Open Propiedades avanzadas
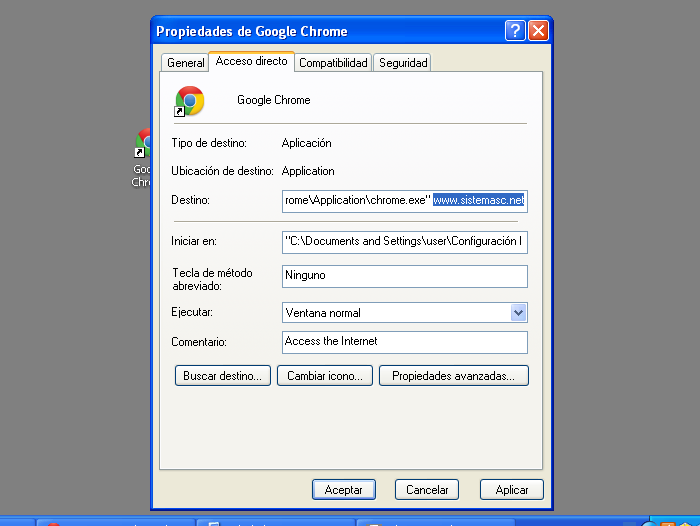700x526 pixels. (x=454, y=376)
